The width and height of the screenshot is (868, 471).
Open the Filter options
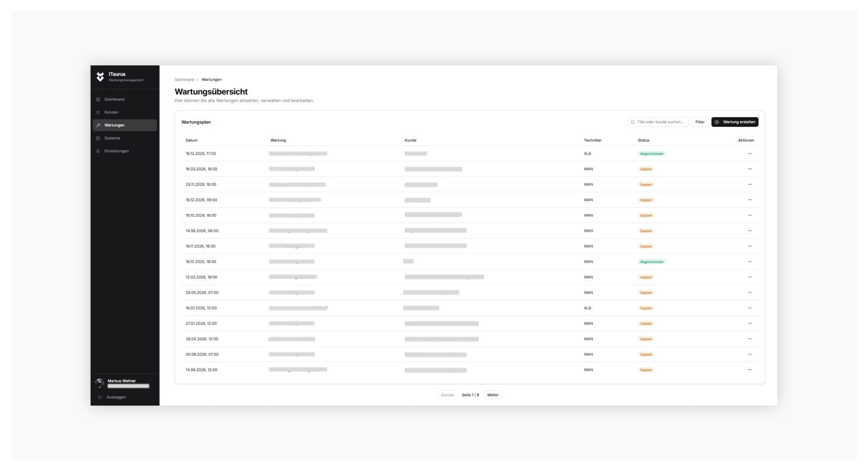pyautogui.click(x=700, y=122)
